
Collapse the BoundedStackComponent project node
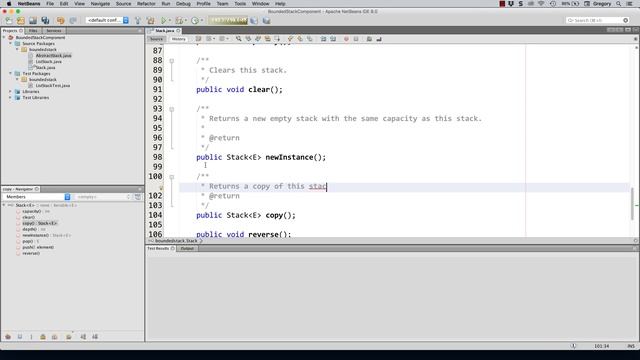click(x=4, y=37)
